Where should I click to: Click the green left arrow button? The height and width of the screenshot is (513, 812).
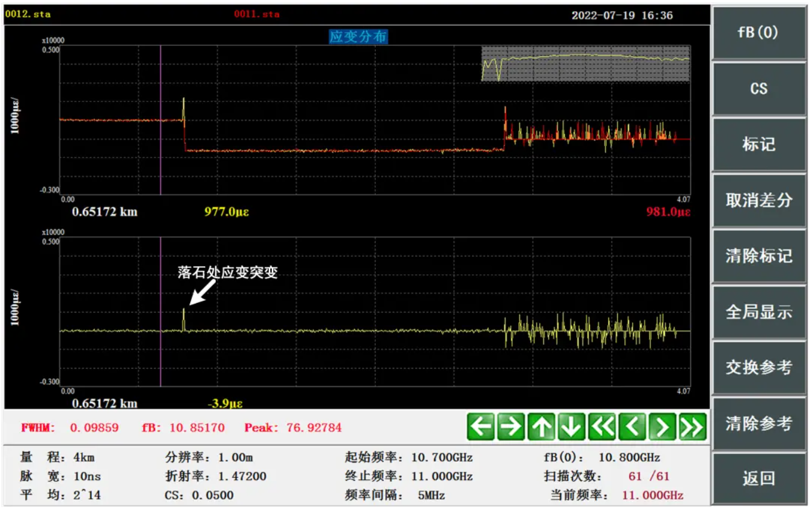point(481,427)
